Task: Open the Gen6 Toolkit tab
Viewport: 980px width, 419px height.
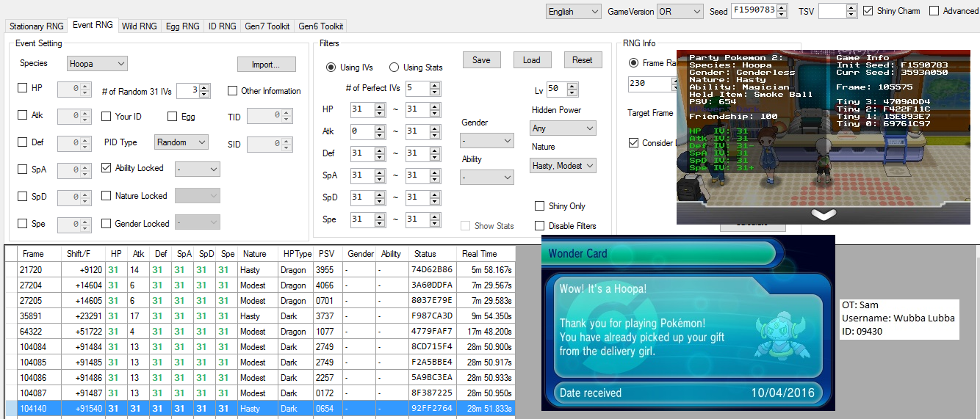Action: tap(320, 26)
